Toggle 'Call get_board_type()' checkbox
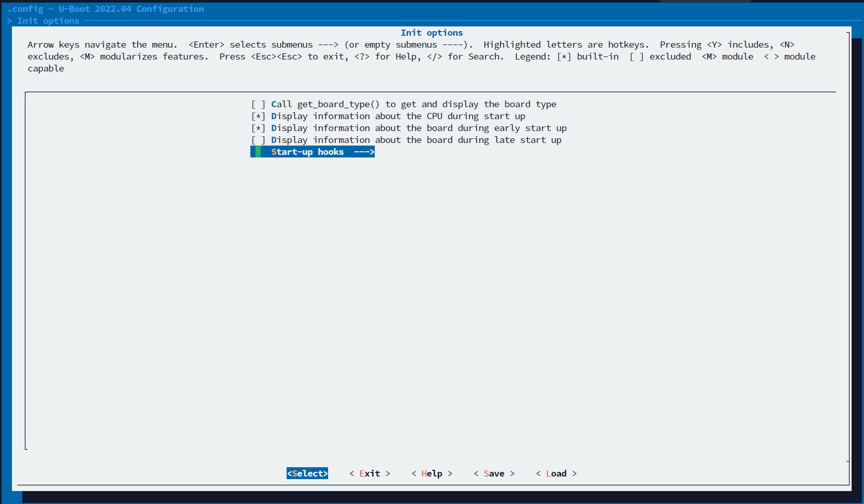Screen dimensions: 864x504 (x=258, y=104)
